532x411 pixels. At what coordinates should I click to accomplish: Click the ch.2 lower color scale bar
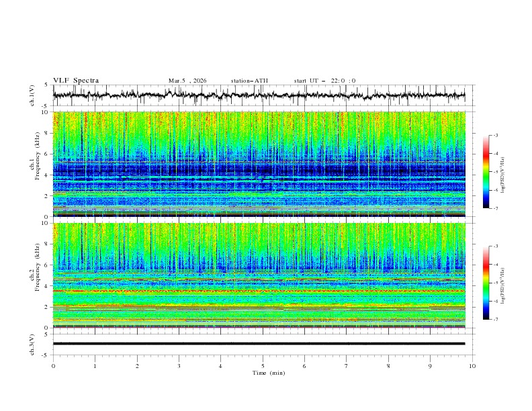point(486,283)
